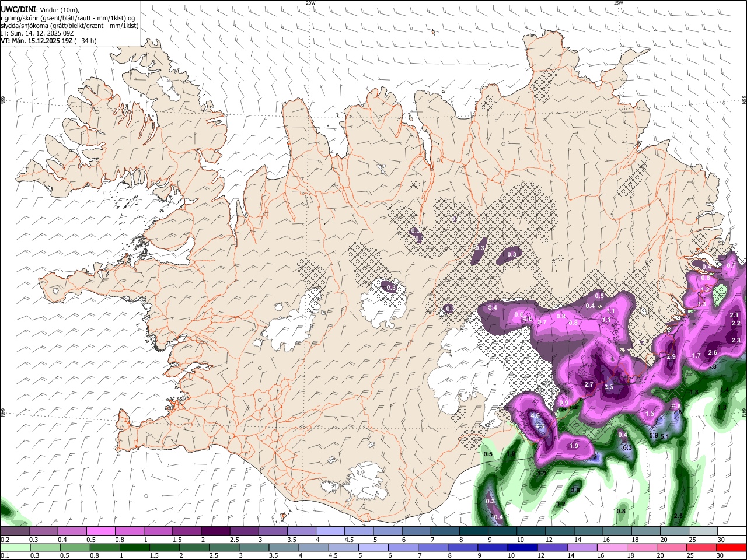Click the 20W longitude label at the top edge
747x560 pixels.
click(310, 3)
